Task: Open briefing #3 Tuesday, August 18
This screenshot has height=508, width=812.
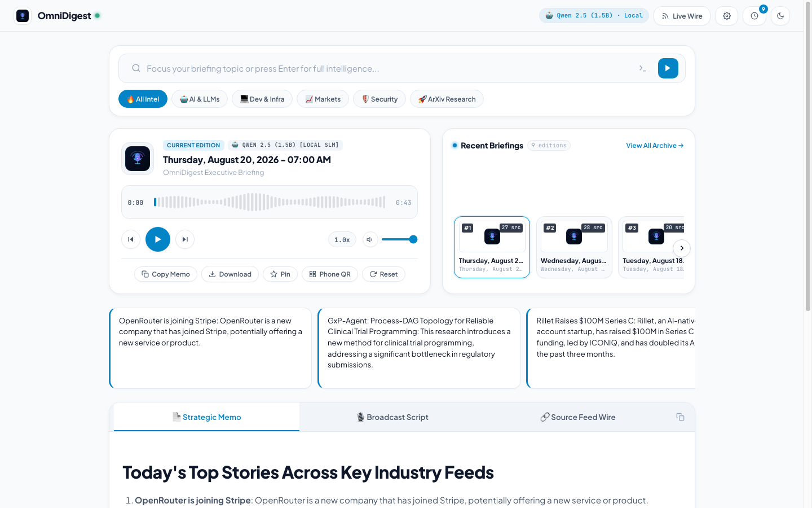Action: [651, 247]
